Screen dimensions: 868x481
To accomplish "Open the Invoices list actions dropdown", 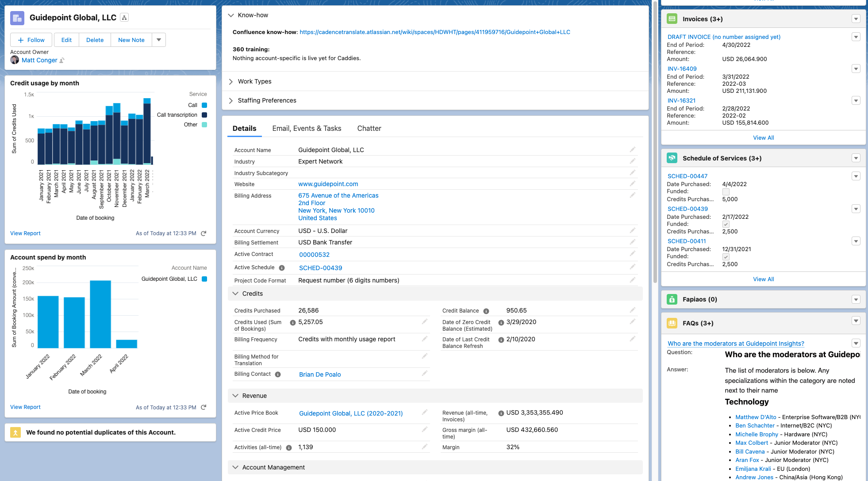I will coord(856,19).
